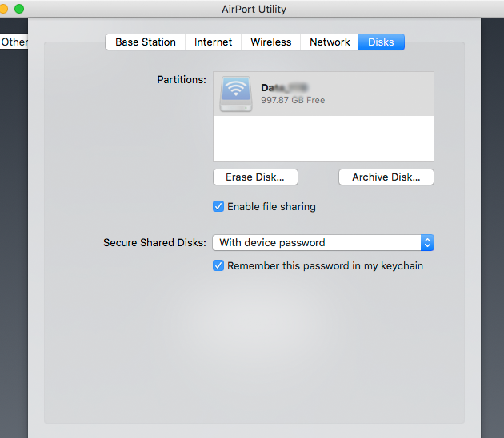This screenshot has width=504, height=438.
Task: Select the network disk partition icon
Action: point(236,94)
